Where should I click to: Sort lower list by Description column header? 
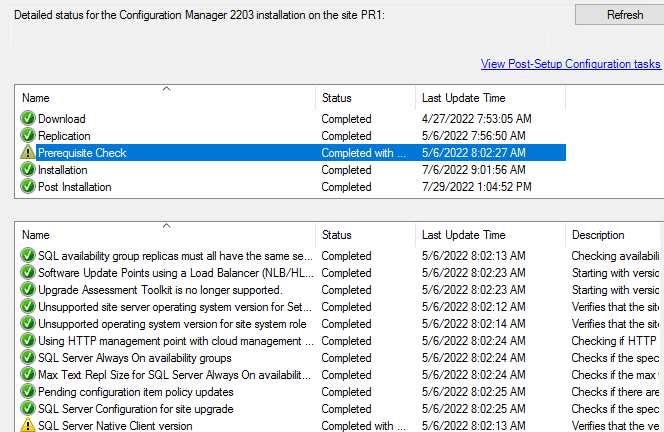pyautogui.click(x=615, y=235)
